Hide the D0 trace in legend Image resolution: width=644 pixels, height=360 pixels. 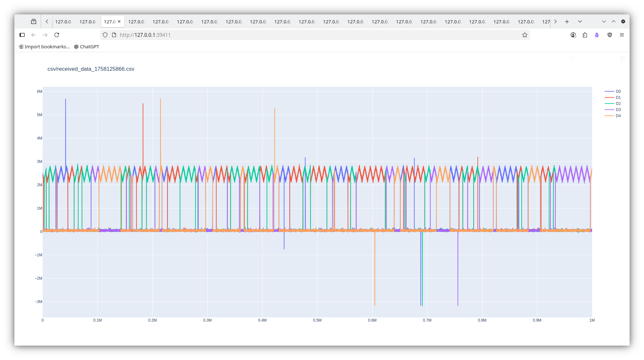(618, 92)
